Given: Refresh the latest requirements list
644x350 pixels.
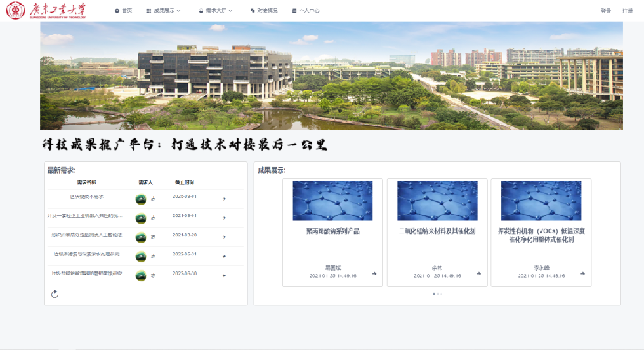Looking at the screenshot, I should point(54,294).
